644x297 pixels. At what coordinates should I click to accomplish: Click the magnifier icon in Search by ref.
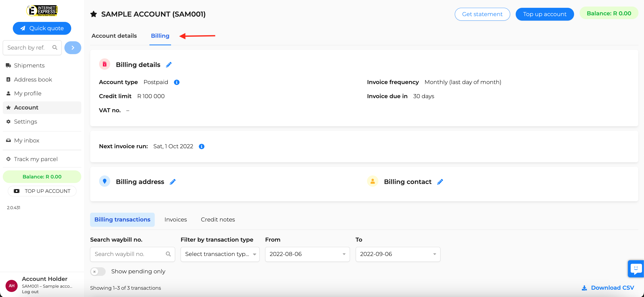(55, 48)
